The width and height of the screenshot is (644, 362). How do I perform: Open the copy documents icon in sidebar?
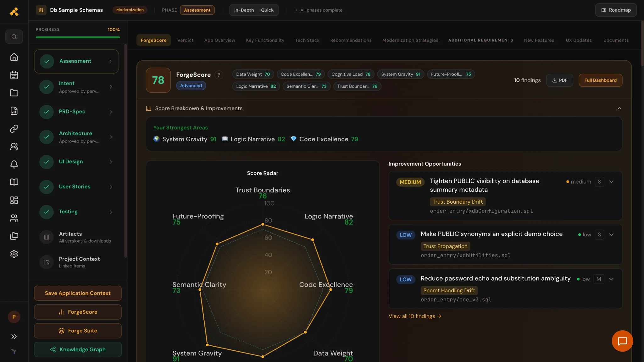point(14,236)
